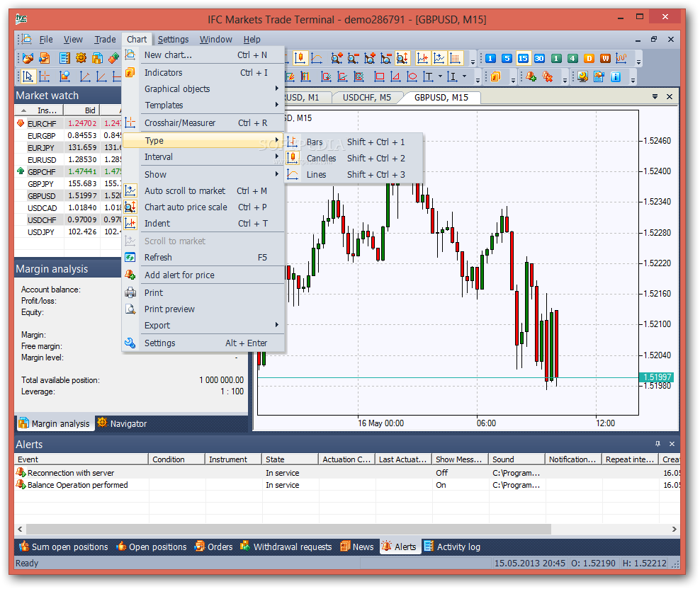Select the ellipse drawing tool
Viewport: 700px width, 589px height.
(412, 76)
